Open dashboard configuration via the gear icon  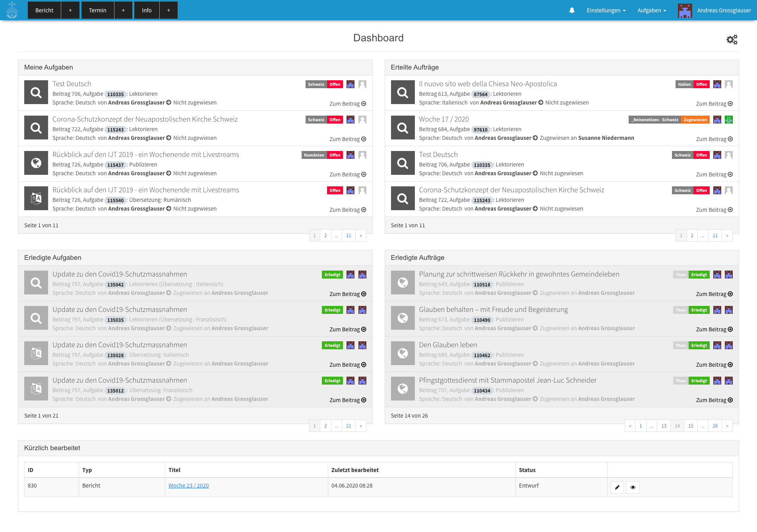click(x=732, y=39)
